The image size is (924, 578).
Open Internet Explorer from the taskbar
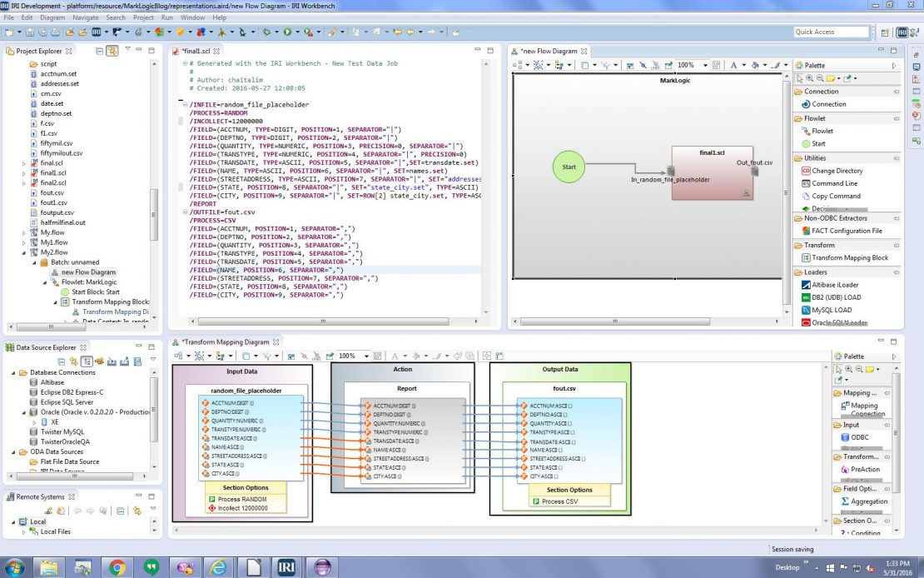click(x=218, y=568)
